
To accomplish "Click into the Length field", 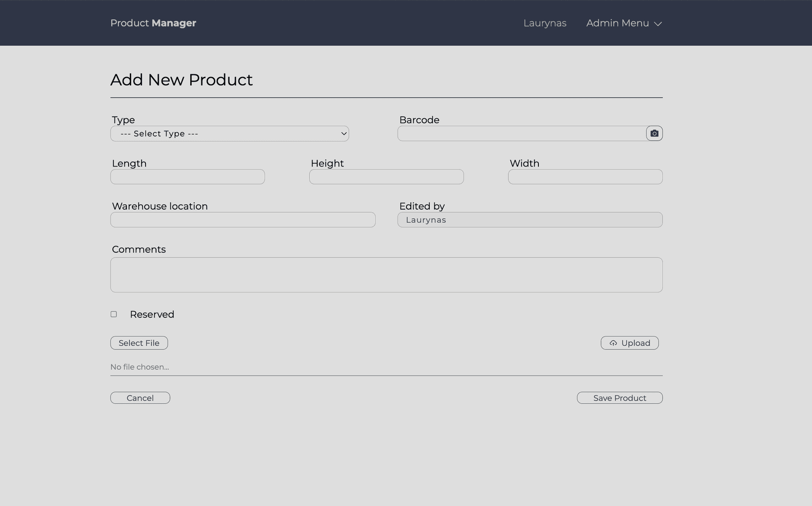I will pos(187,177).
